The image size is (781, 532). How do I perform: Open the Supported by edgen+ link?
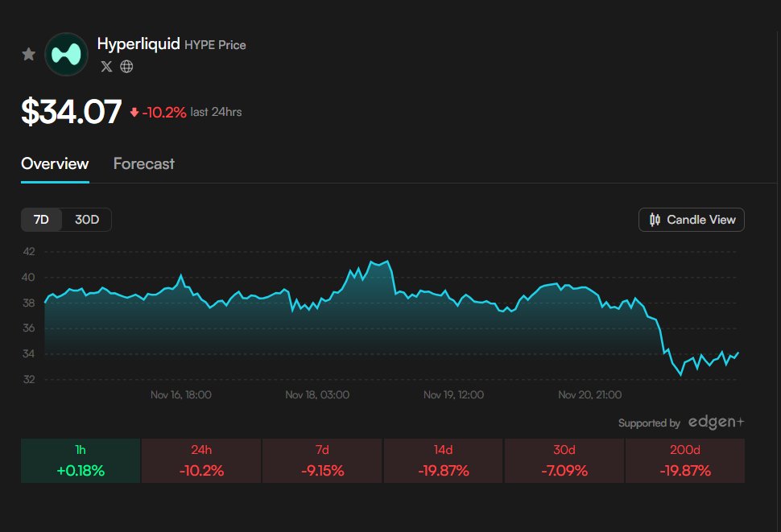pos(680,423)
